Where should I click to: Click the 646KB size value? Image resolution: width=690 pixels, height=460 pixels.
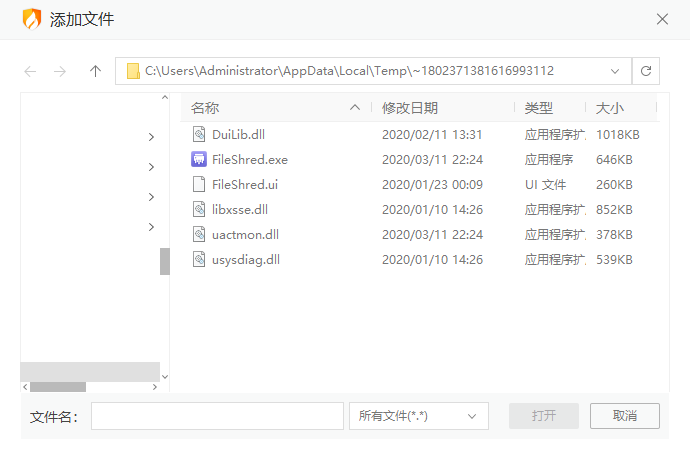[614, 160]
